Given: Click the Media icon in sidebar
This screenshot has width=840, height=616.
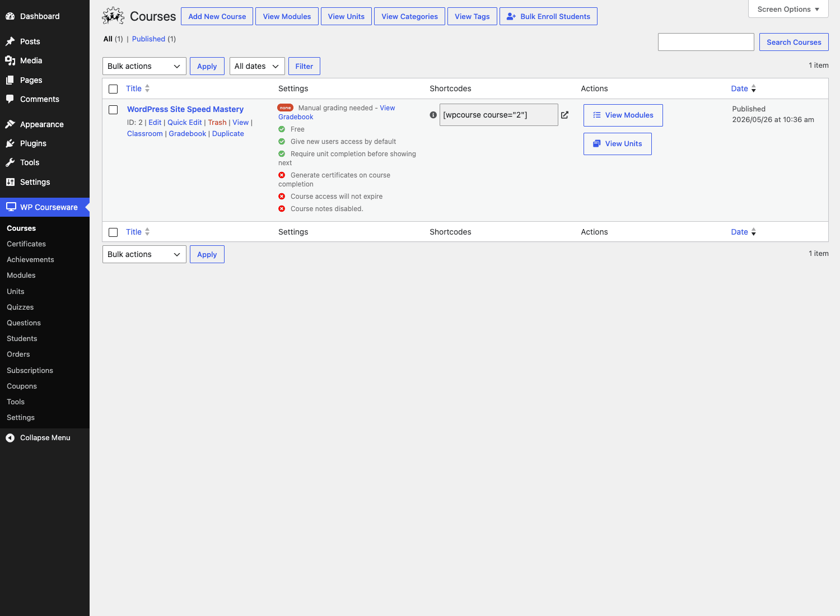Looking at the screenshot, I should [x=10, y=60].
